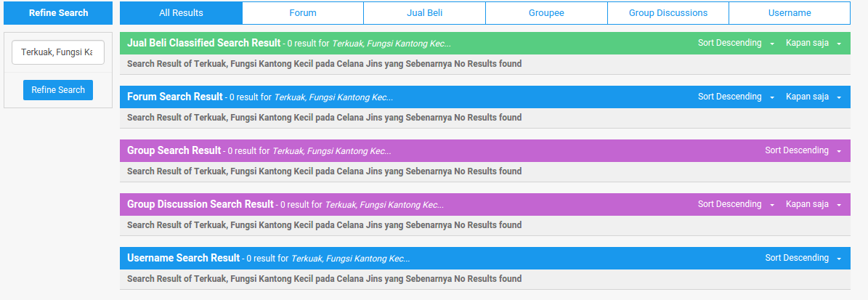This screenshot has height=300, width=868.
Task: Click No Results text under Forum results
Action: 324,118
